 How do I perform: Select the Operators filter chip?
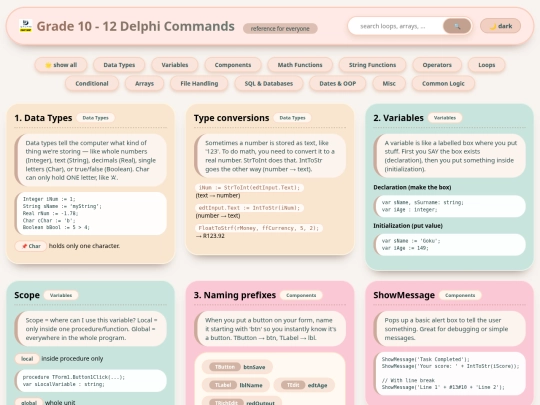[x=437, y=65]
